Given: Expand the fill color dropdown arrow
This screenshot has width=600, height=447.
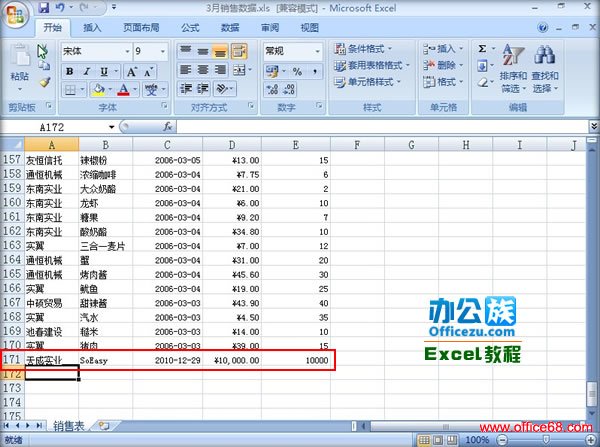Looking at the screenshot, I should [x=110, y=90].
